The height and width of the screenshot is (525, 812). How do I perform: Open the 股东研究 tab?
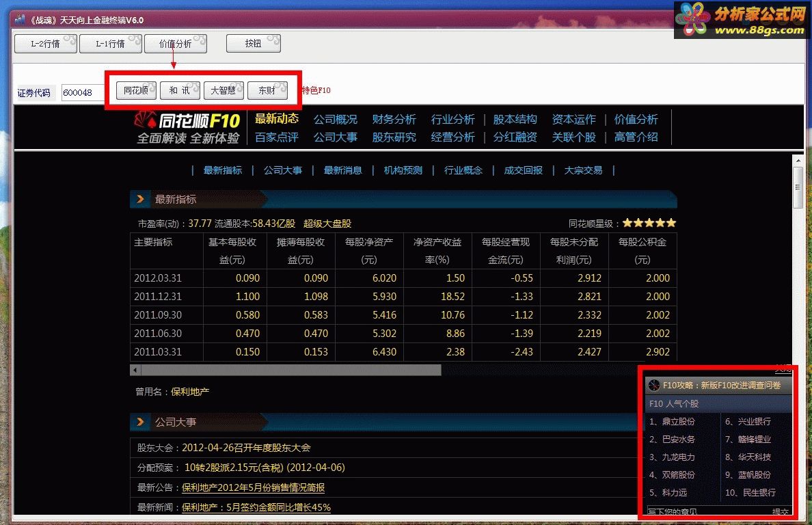point(394,137)
